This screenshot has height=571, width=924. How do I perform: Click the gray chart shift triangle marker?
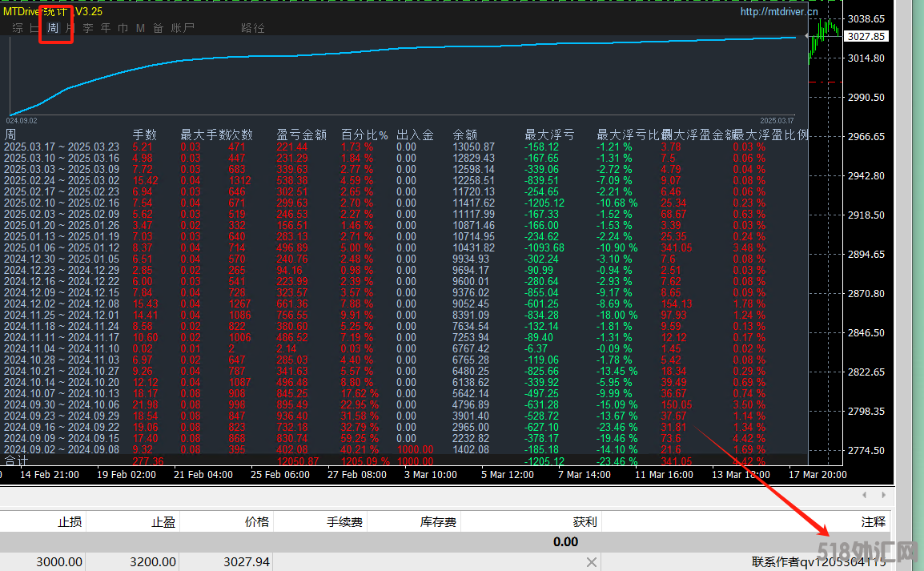[807, 36]
